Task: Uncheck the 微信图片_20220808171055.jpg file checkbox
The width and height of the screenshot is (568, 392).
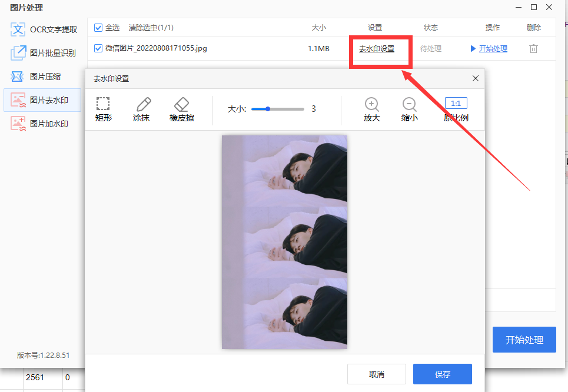Action: tap(98, 48)
